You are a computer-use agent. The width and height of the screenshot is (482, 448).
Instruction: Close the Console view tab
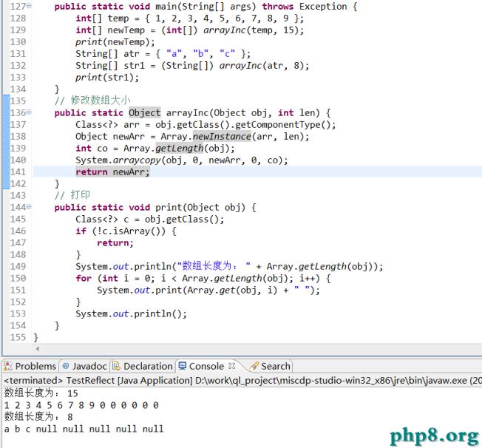pyautogui.click(x=232, y=366)
